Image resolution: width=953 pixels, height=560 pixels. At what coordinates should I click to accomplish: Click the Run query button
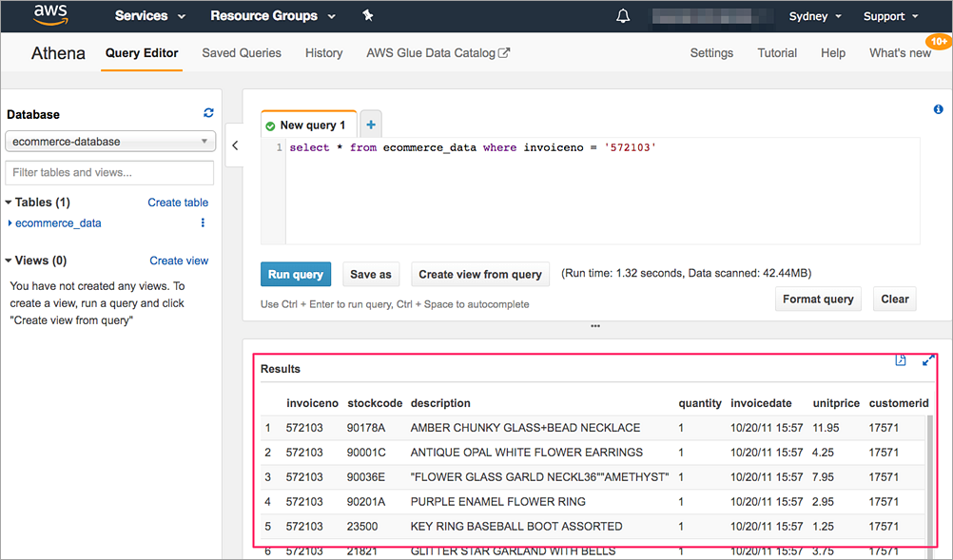(296, 275)
